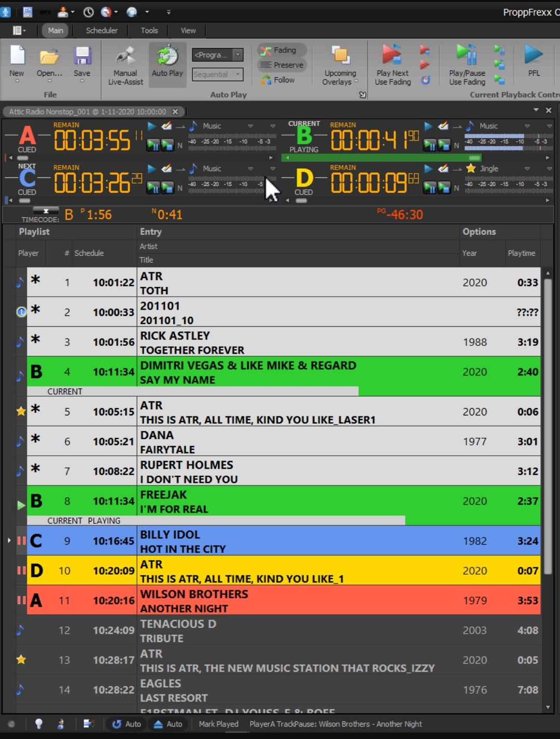Open Player D Jingle type dropdown
Screen dimensions: 560x739
(527, 169)
